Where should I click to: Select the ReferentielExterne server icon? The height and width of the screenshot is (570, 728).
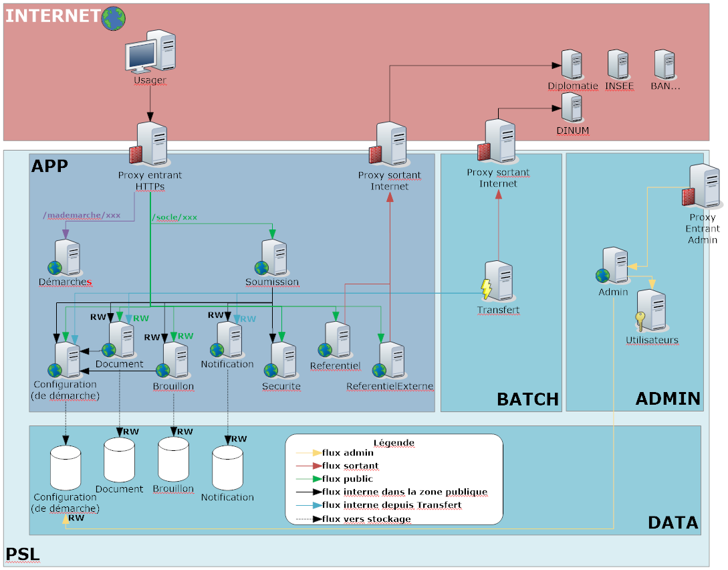click(389, 361)
